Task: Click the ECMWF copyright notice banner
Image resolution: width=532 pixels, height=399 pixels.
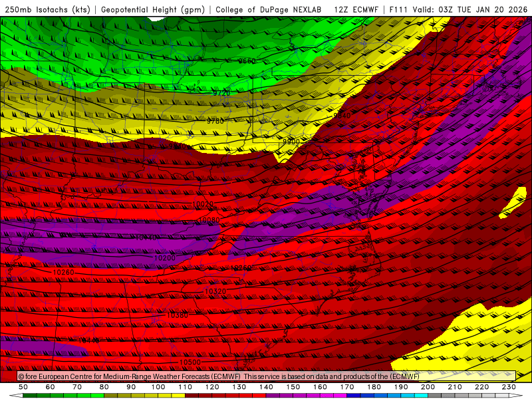Action: [x=267, y=376]
